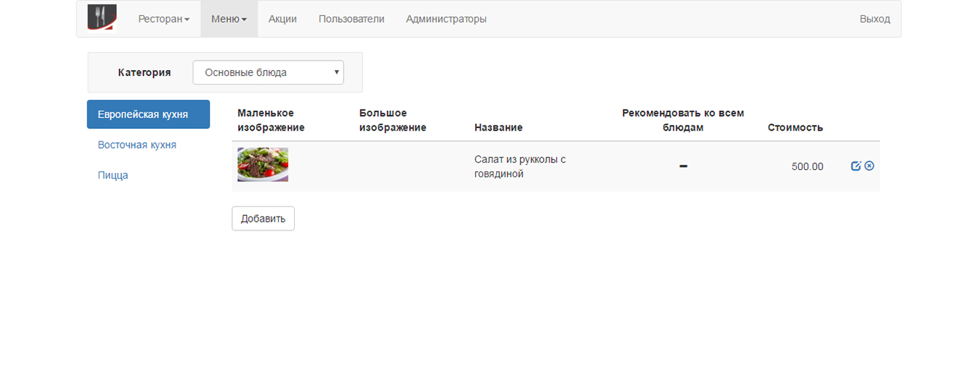Click the restaurant logo icon
The height and width of the screenshot is (385, 980).
tap(102, 17)
